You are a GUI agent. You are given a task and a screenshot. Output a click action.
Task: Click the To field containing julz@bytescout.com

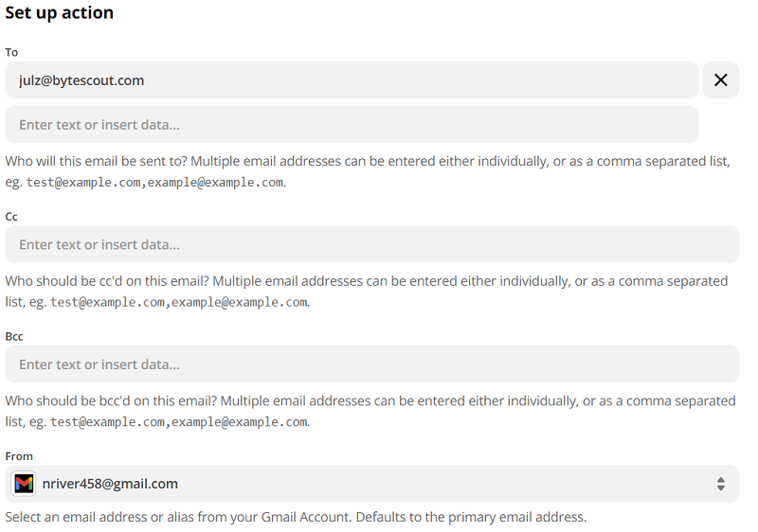351,80
